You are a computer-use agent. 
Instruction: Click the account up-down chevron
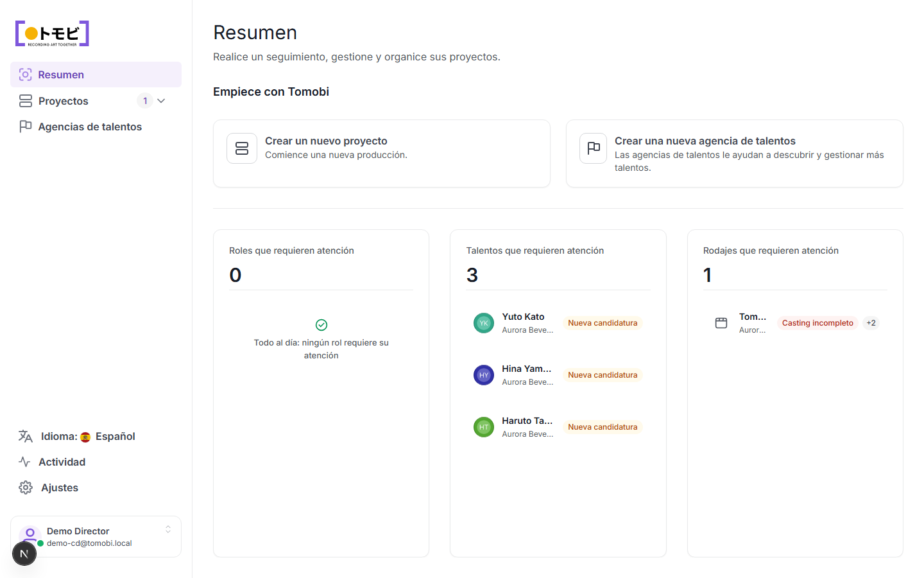[168, 529]
